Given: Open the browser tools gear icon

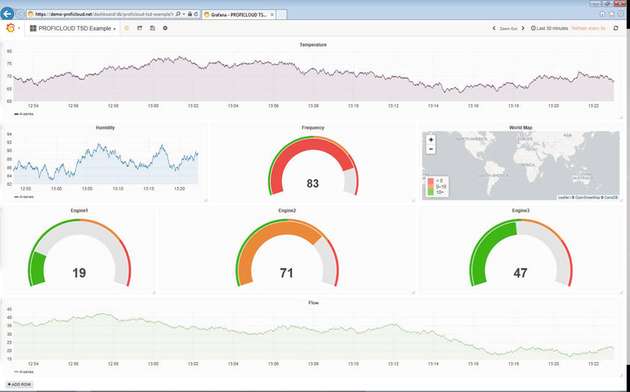Looking at the screenshot, I should 621,14.
